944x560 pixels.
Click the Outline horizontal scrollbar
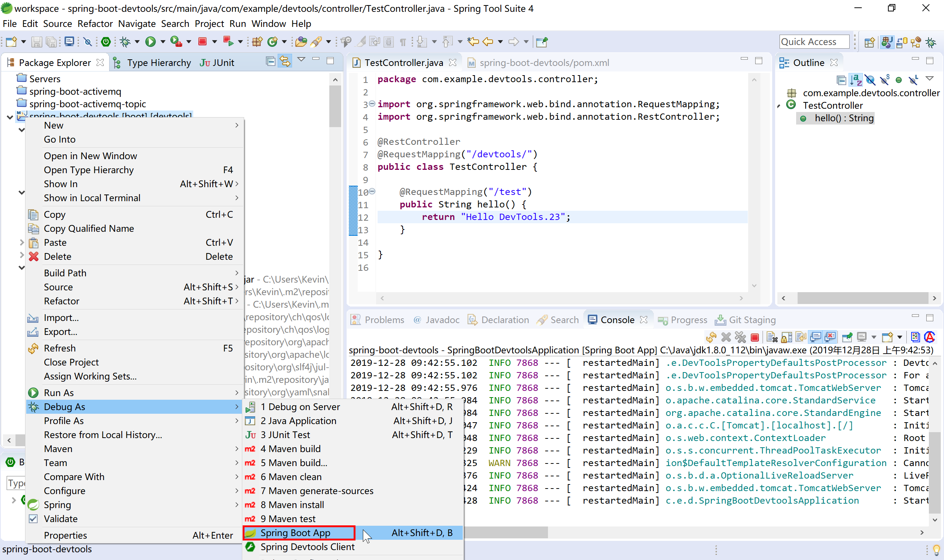coord(863,298)
